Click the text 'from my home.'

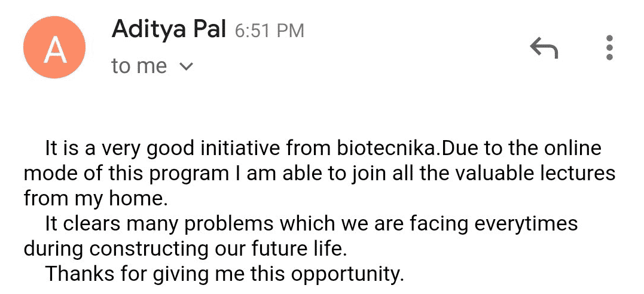click(96, 199)
